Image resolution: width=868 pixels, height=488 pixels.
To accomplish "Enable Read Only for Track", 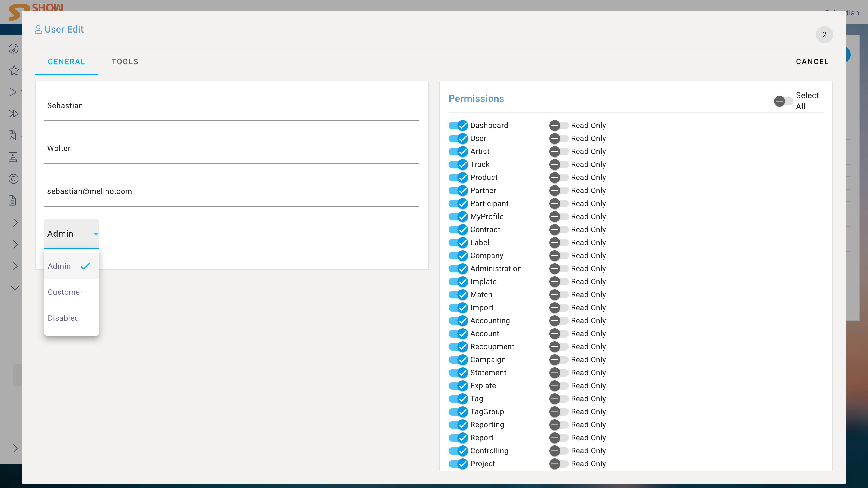I will 559,165.
